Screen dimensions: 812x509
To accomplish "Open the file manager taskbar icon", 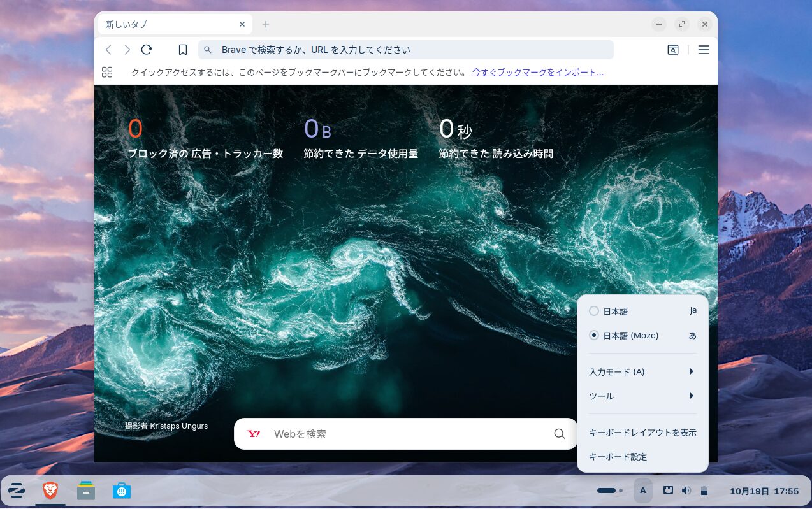I will point(86,491).
